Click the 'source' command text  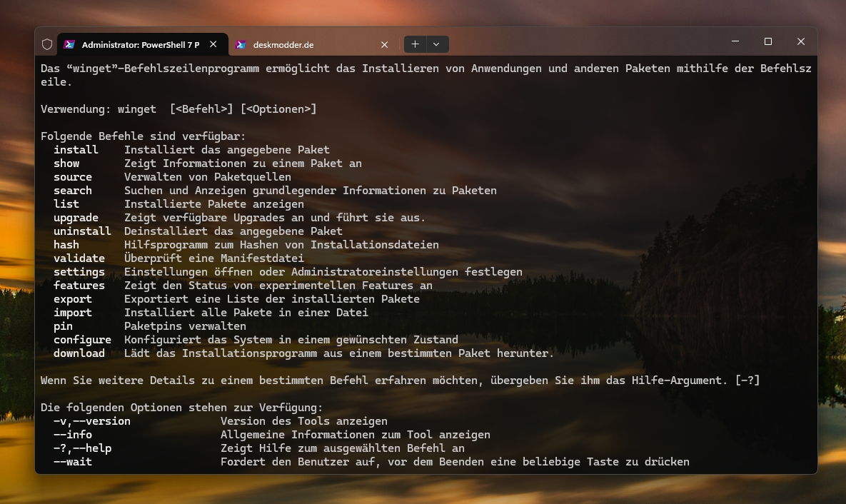click(72, 177)
